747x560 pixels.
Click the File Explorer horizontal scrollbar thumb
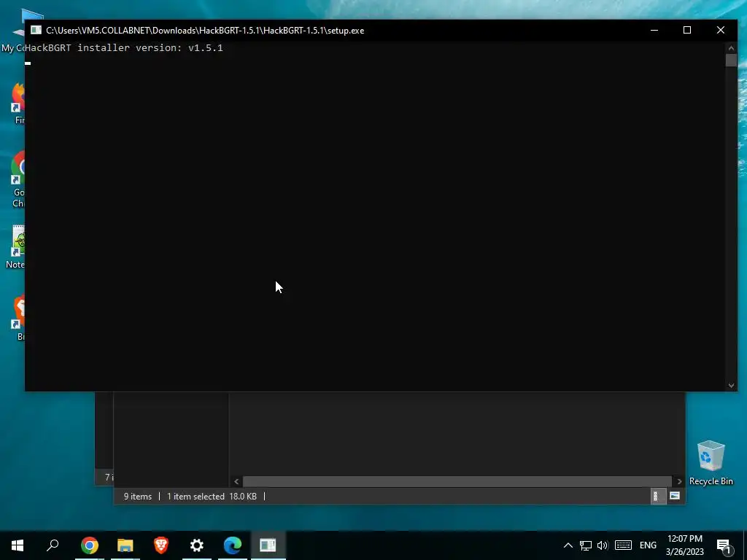(x=457, y=481)
